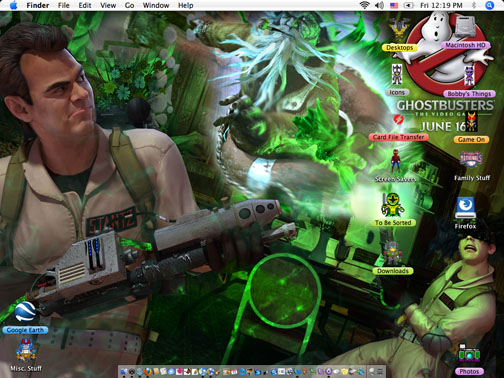
Task: Open the Window menu
Action: tap(156, 5)
